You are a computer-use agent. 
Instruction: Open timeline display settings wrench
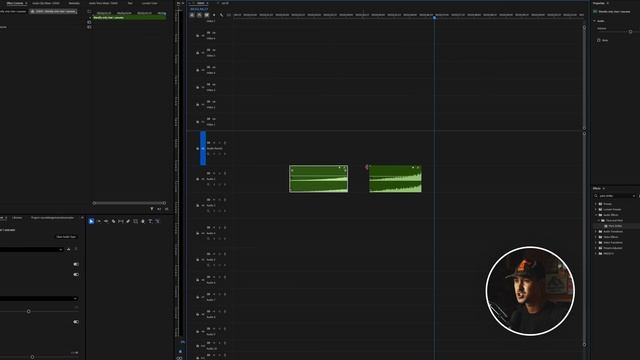pyautogui.click(x=221, y=15)
